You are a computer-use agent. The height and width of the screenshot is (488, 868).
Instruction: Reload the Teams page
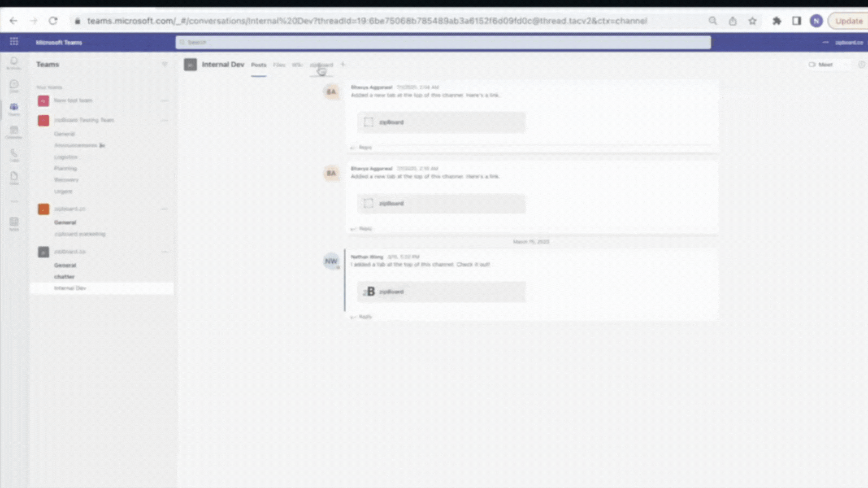53,21
